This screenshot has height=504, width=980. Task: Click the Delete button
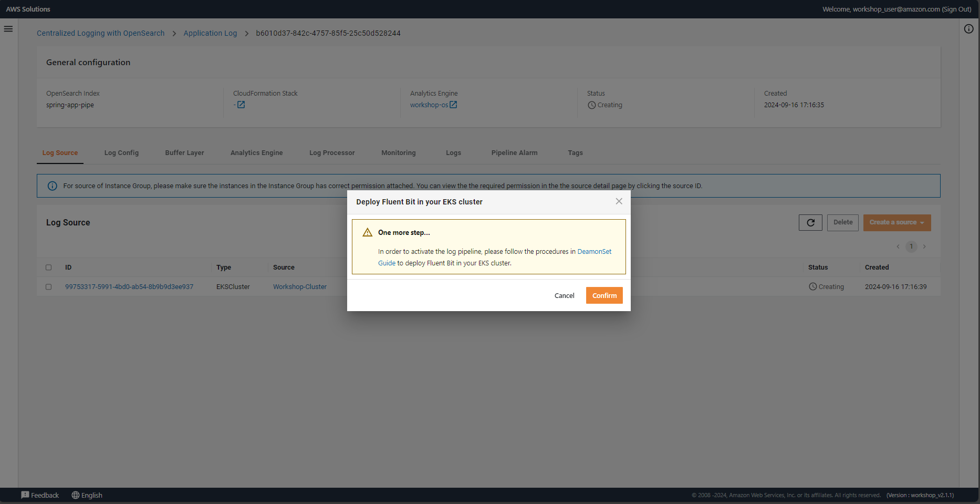tap(843, 223)
